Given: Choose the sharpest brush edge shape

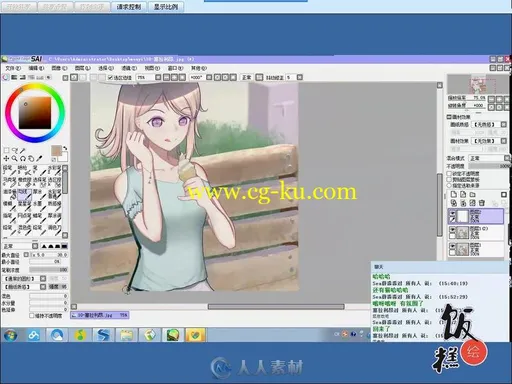Looking at the screenshot, I should [44, 246].
